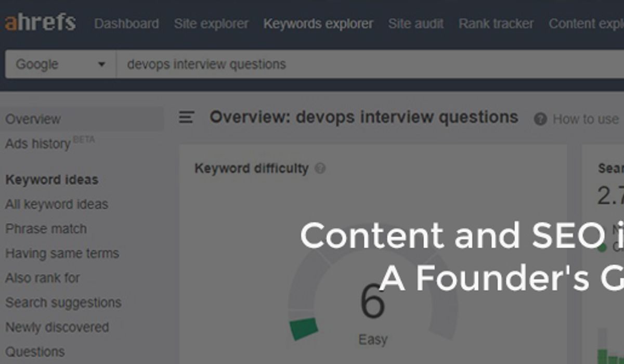624x364 pixels.
Task: Open the Google search engine dropdown
Action: [x=60, y=64]
